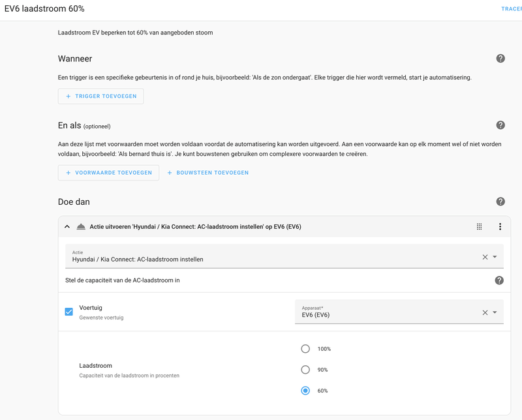
Task: Collapse the action card with chevron
Action: (x=67, y=227)
